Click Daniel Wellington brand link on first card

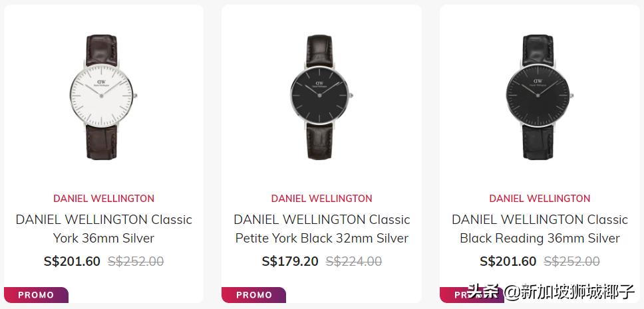[104, 198]
